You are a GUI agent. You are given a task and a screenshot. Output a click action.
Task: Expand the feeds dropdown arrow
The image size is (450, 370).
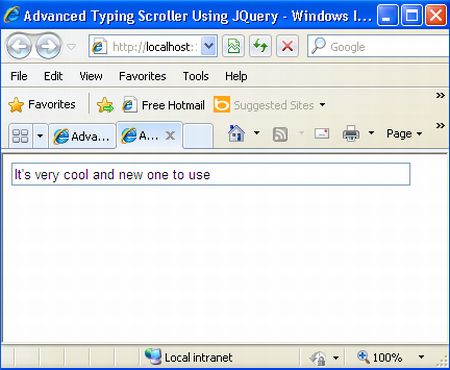[301, 133]
